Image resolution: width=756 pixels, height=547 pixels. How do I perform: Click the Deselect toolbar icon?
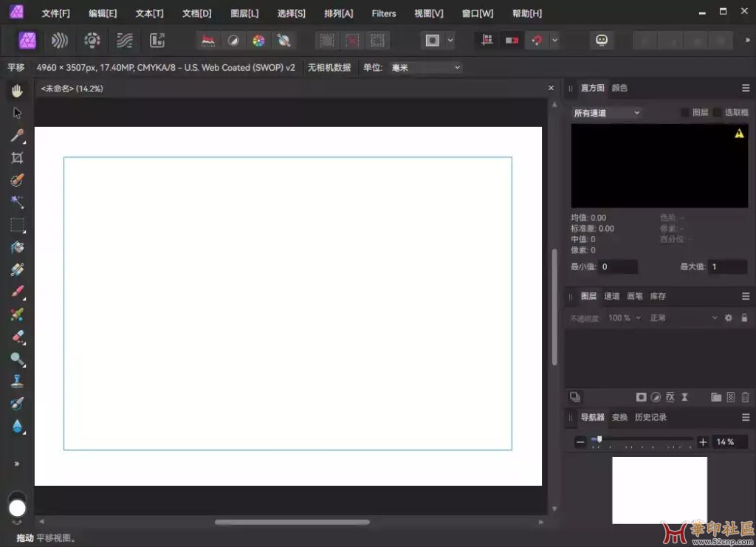(x=352, y=41)
